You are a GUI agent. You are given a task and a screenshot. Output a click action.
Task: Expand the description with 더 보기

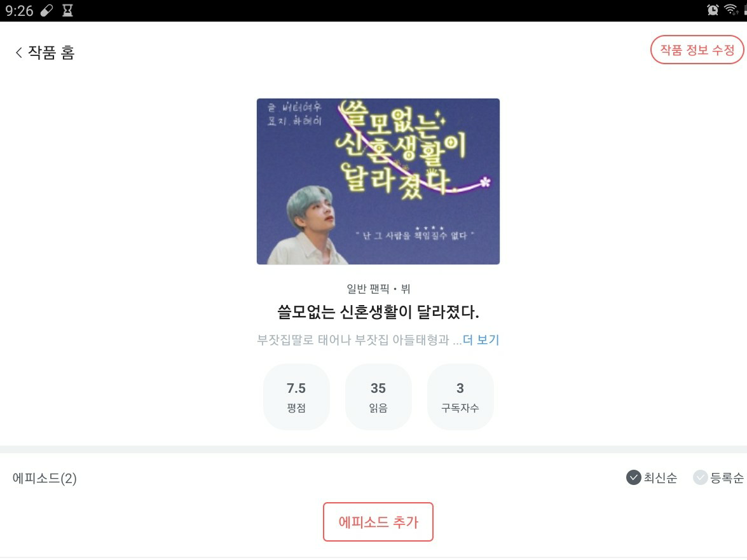click(481, 339)
